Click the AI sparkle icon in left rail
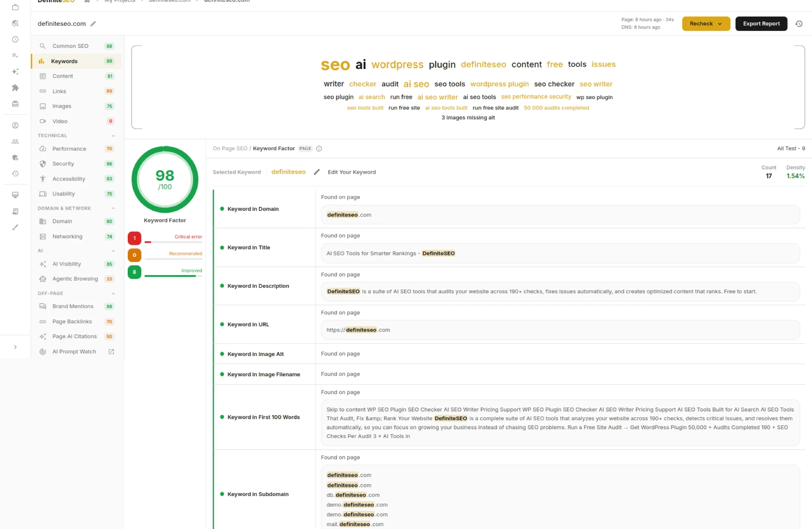Viewport: 812px width, 529px height. pyautogui.click(x=15, y=72)
